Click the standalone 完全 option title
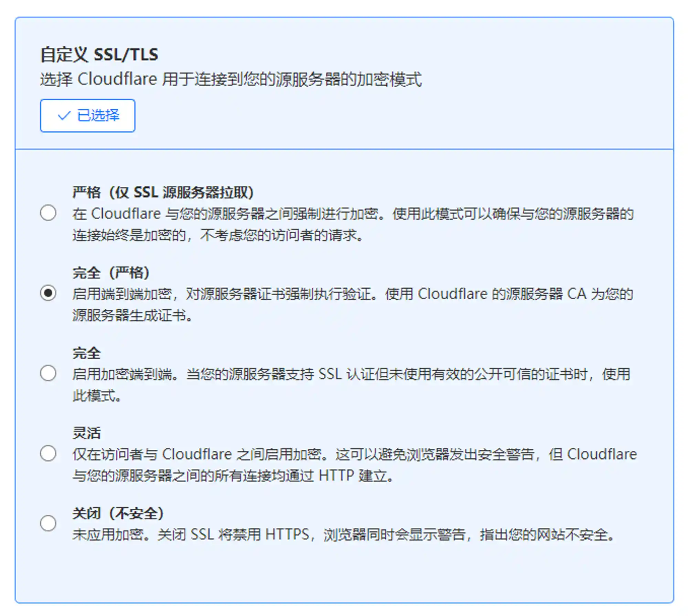The height and width of the screenshot is (616, 688). point(86,353)
